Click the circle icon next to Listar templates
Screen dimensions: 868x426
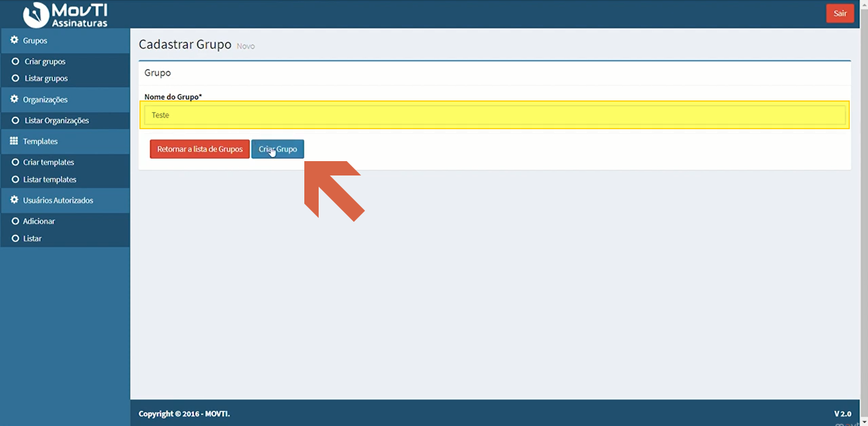(x=16, y=179)
